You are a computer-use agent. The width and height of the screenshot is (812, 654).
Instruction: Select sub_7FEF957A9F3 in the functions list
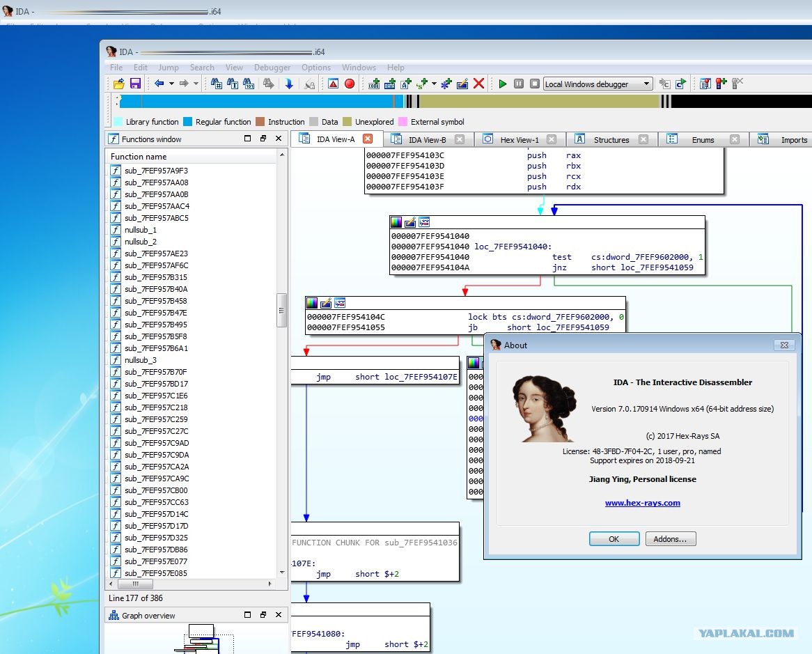157,171
